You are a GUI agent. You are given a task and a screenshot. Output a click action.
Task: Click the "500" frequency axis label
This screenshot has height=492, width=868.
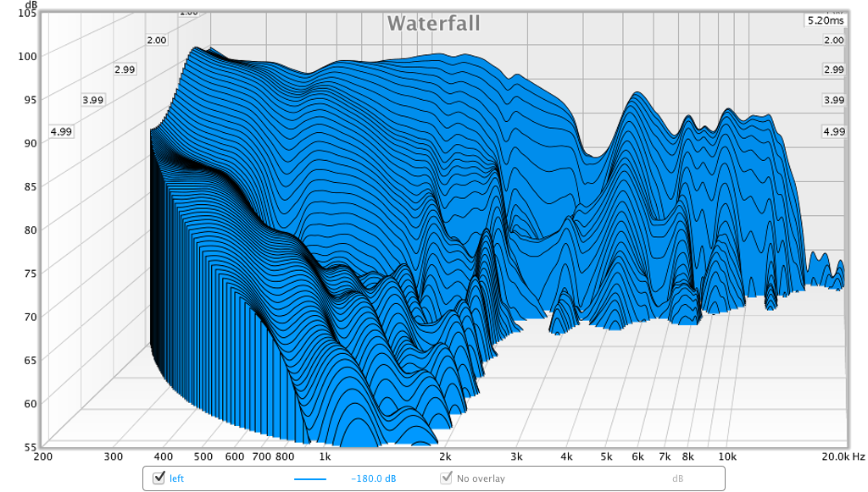pyautogui.click(x=203, y=456)
